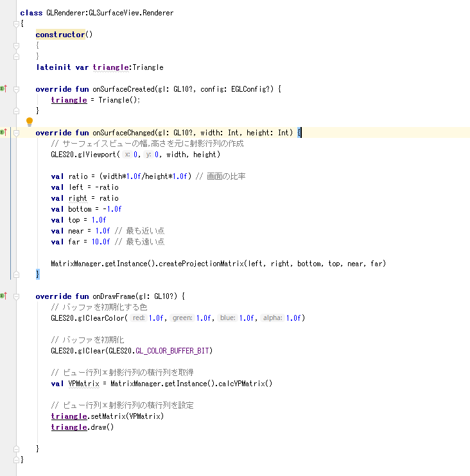Screen dimensions: 470x476
Task: Click Triangle type in the lateinit declaration
Action: 148,67
